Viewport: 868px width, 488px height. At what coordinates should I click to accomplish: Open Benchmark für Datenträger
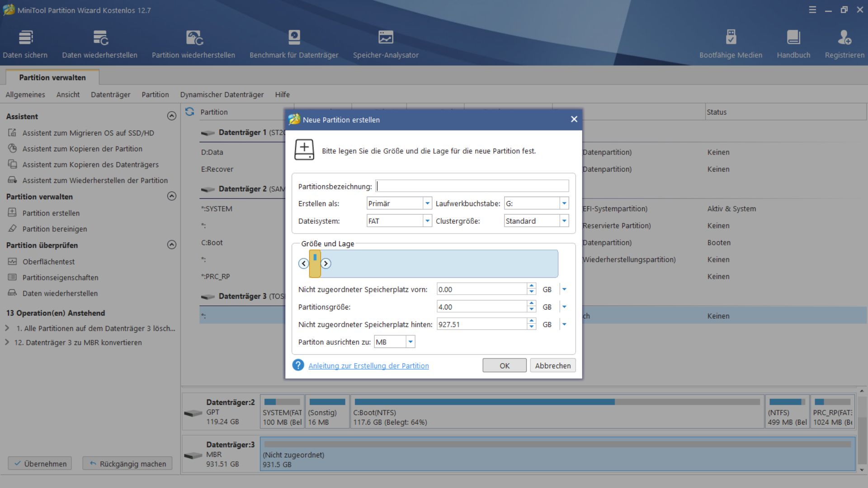click(x=294, y=38)
